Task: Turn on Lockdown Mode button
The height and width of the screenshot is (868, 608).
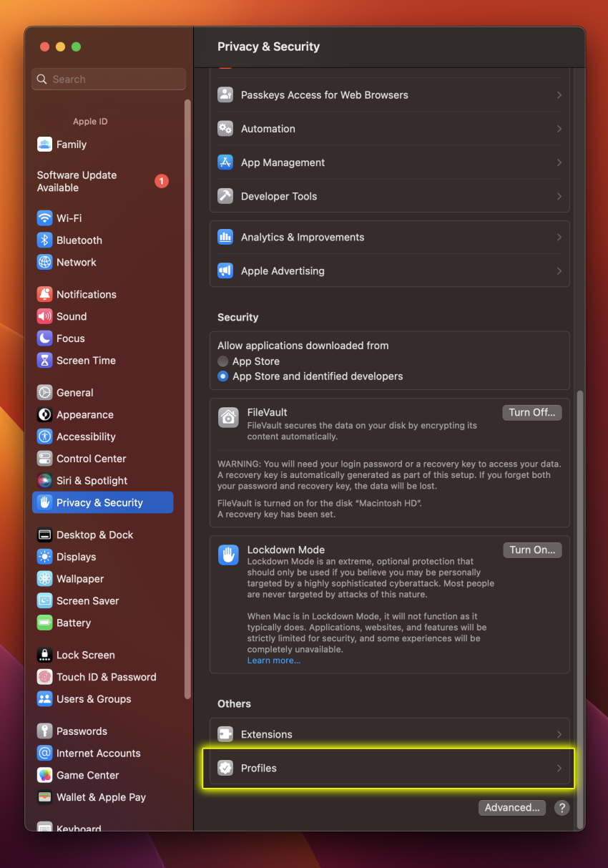Action: click(532, 550)
